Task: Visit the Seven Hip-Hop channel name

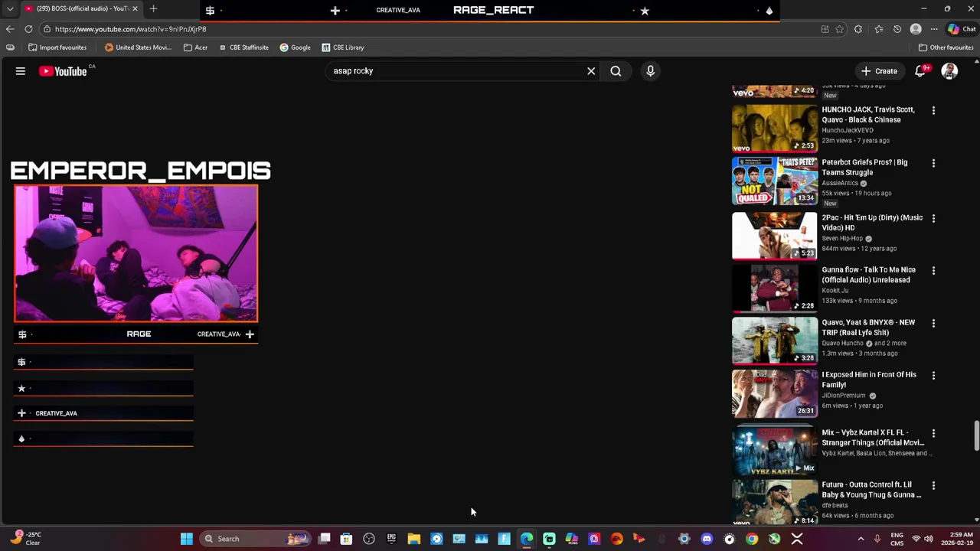Action: coord(842,239)
